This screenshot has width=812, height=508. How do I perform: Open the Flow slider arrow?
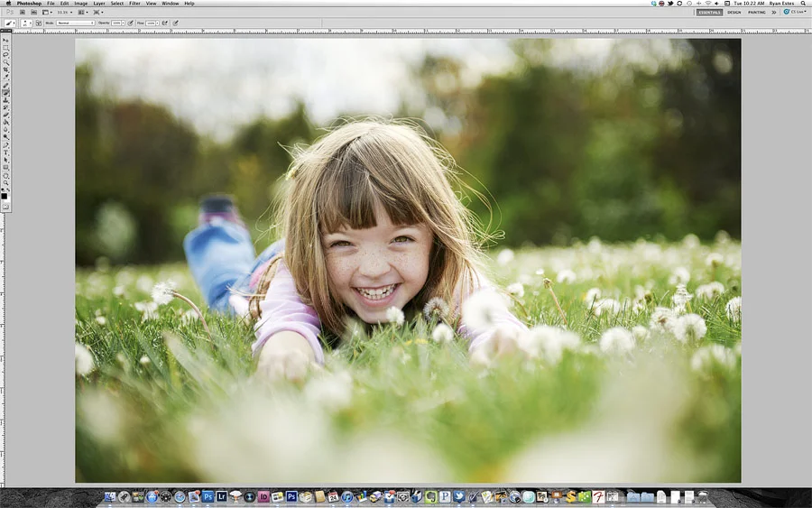157,23
